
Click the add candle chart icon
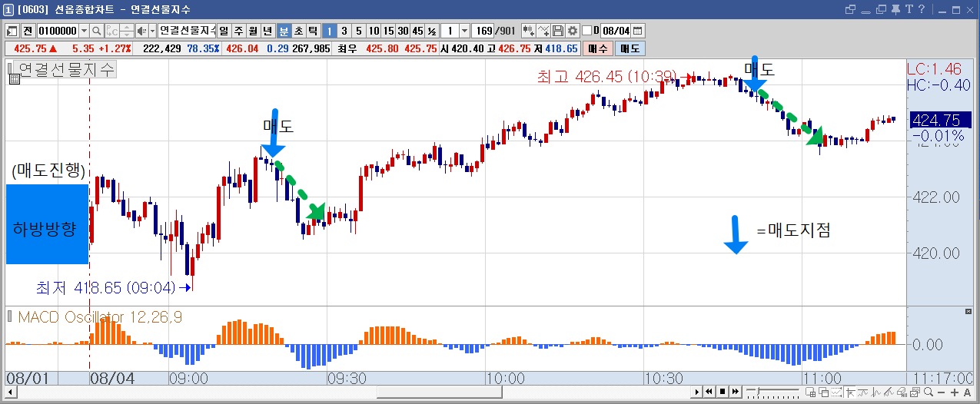pyautogui.click(x=528, y=31)
